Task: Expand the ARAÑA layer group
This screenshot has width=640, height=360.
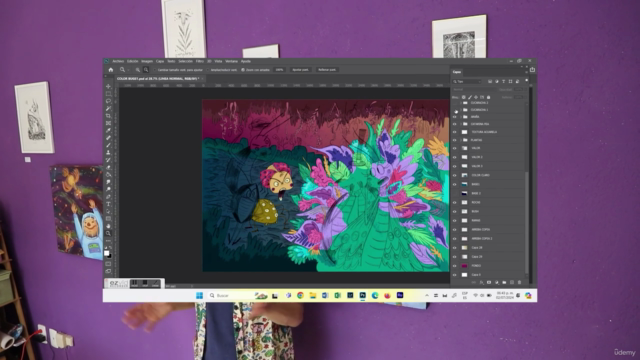Action: (461, 117)
